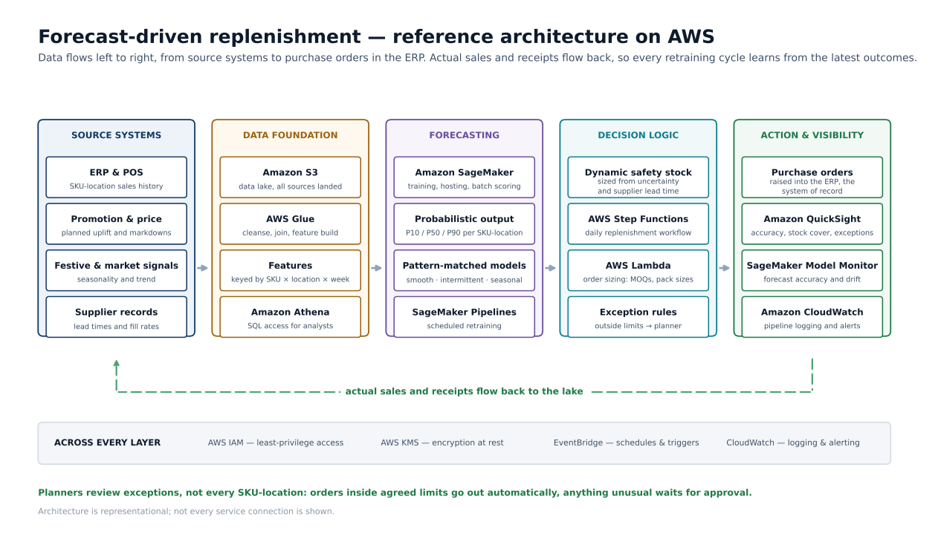Click the 'Data flows left to right' subtitle
The height and width of the screenshot is (545, 938).
pos(477,58)
